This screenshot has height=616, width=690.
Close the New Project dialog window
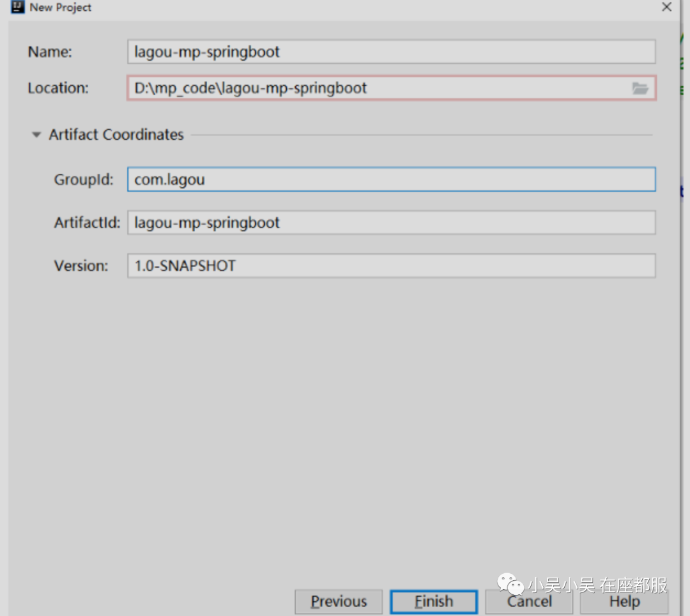pos(666,6)
